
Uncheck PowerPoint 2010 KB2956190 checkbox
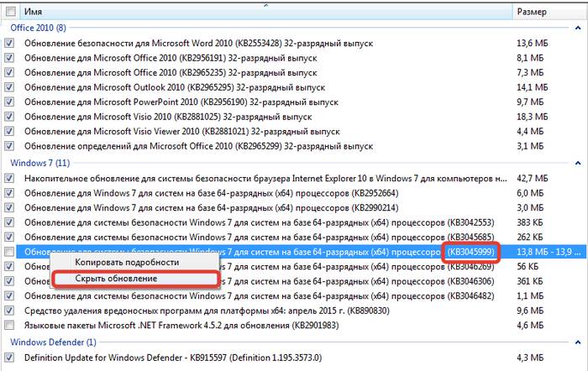pos(9,102)
